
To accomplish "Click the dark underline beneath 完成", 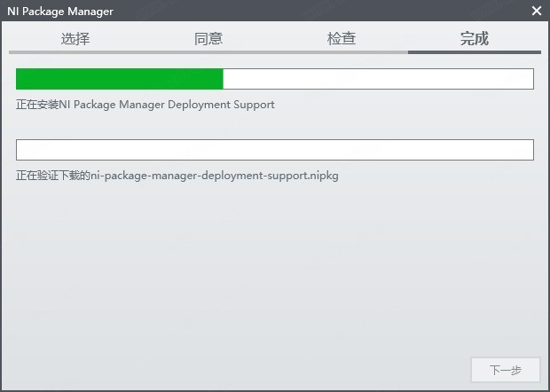I will point(475,52).
